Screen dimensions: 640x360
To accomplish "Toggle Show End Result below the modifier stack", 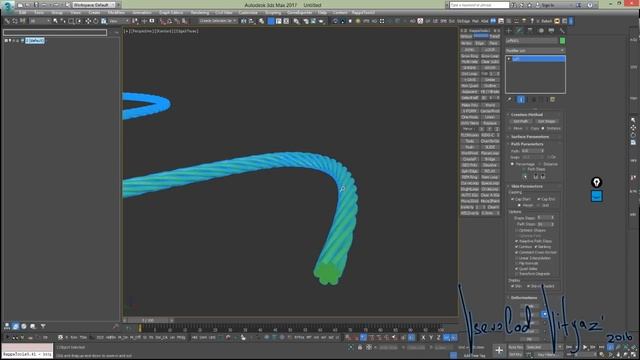I will 521,99.
